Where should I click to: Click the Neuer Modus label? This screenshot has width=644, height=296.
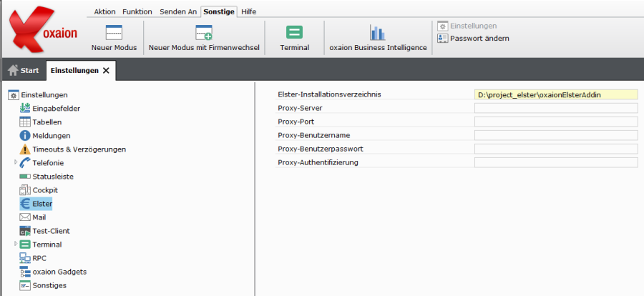[x=114, y=48]
